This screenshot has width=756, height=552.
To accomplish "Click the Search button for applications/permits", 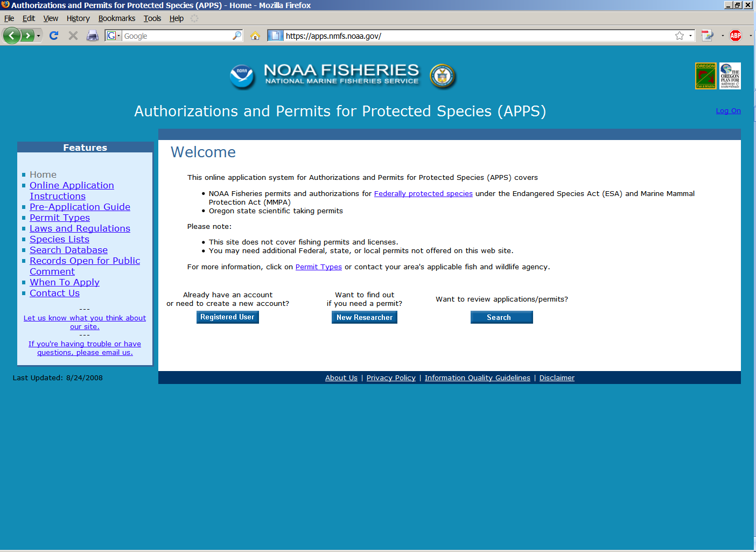I will pos(502,317).
